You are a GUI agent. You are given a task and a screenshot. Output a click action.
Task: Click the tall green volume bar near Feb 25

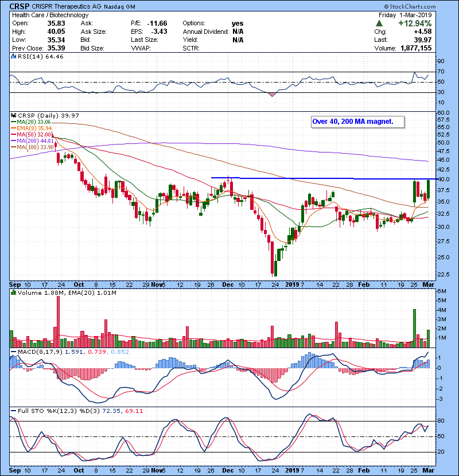click(x=414, y=328)
